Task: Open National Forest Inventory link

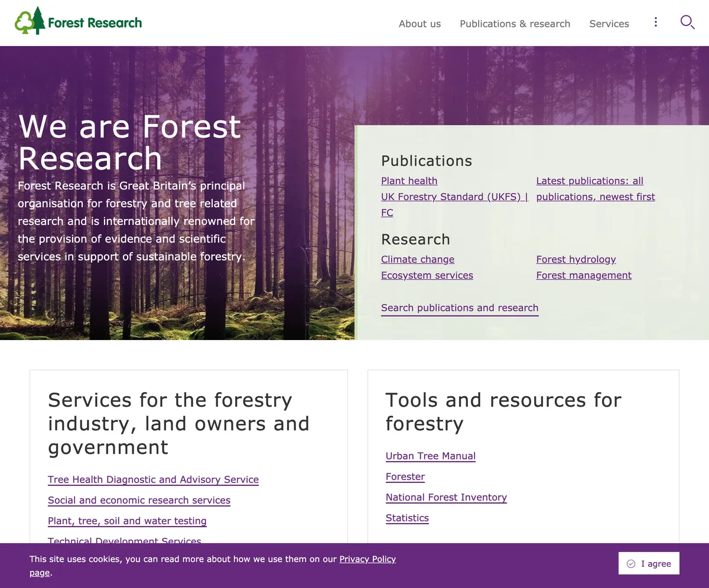Action: (446, 497)
